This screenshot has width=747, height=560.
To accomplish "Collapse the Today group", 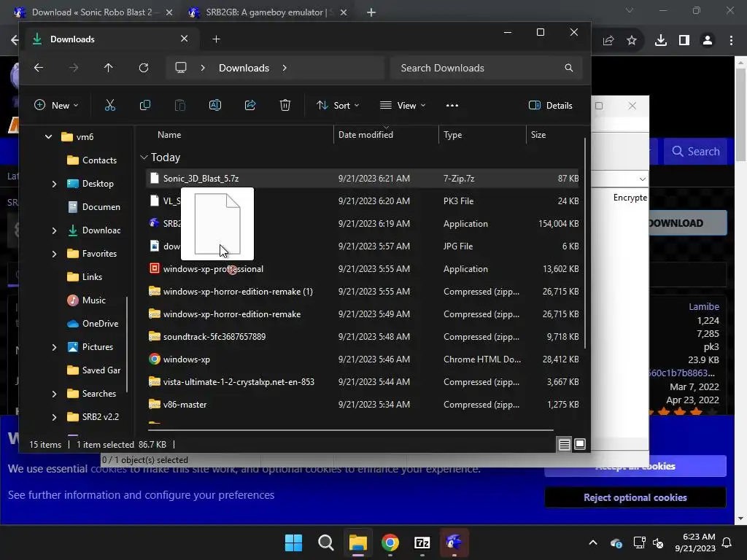I will pos(144,157).
